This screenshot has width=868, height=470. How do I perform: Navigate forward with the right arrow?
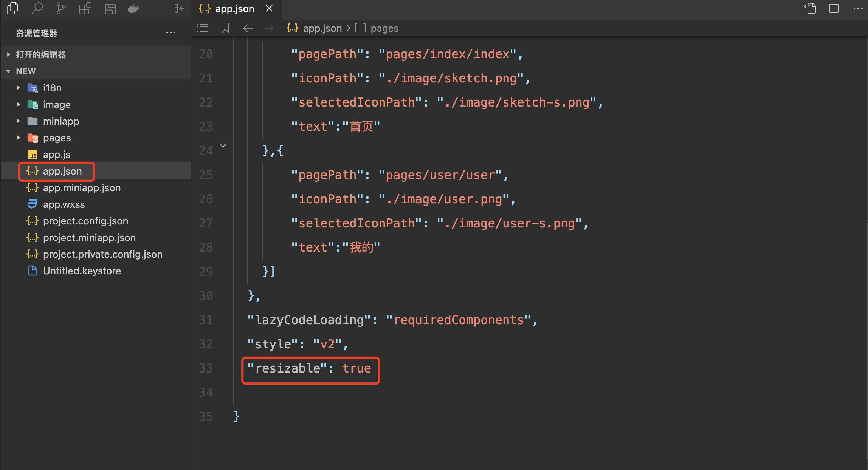click(269, 28)
